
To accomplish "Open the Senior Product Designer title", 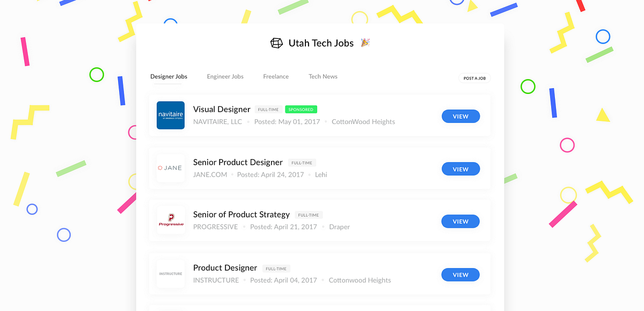I will tap(238, 162).
